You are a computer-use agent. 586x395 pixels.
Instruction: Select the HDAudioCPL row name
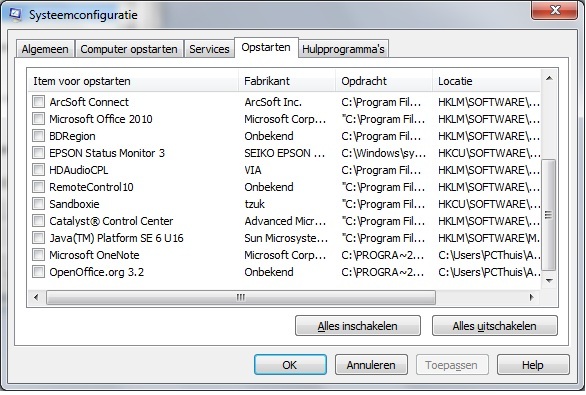click(78, 170)
